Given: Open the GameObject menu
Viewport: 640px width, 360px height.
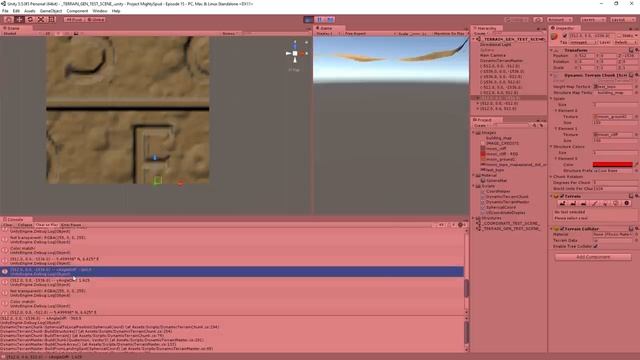Looking at the screenshot, I should [x=51, y=11].
